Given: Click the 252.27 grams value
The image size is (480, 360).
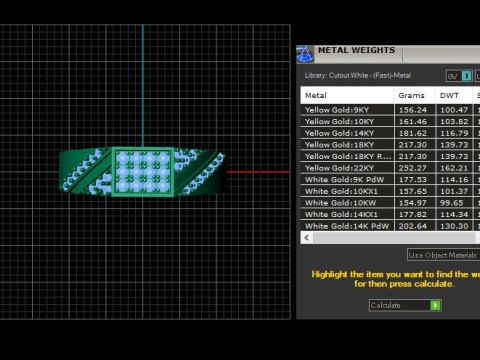Looking at the screenshot, I should [x=413, y=168].
